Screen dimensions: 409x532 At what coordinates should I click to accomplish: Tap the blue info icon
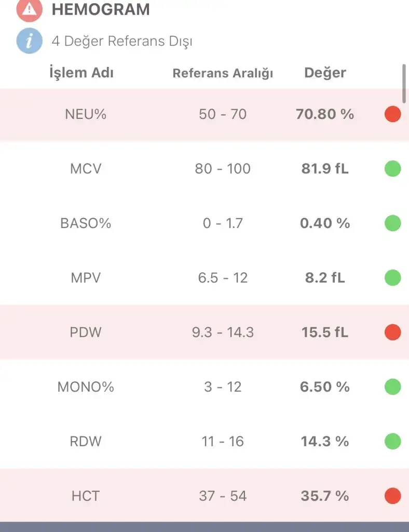point(29,41)
